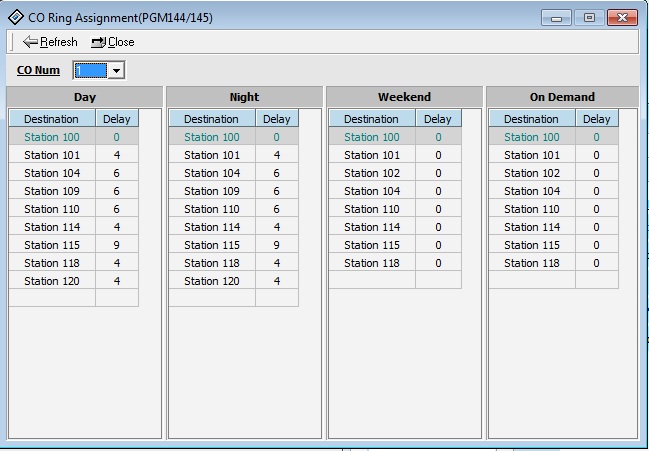Screen dimensions: 649x451
Task: Select Station 115 in the Day list
Action: [52, 245]
